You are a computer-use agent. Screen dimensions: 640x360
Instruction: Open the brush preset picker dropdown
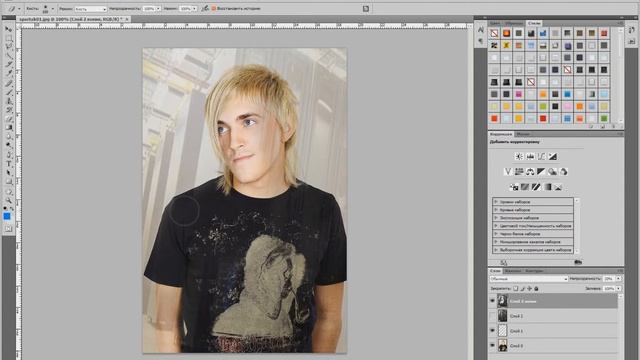pos(53,9)
